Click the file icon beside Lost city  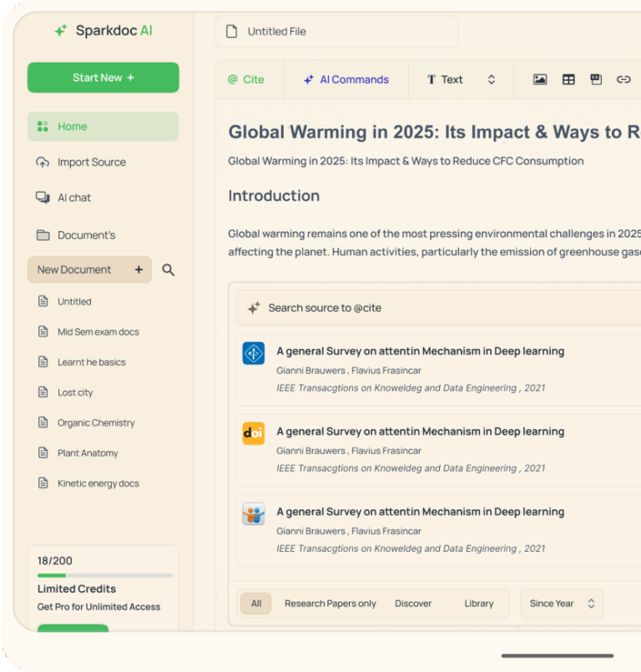click(43, 392)
